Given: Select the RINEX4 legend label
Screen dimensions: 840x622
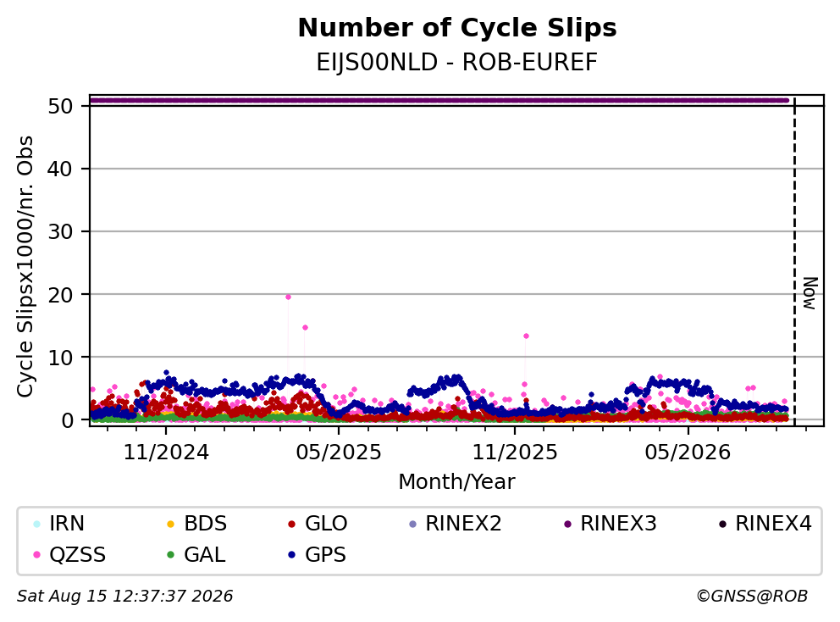Looking at the screenshot, I should tap(774, 524).
